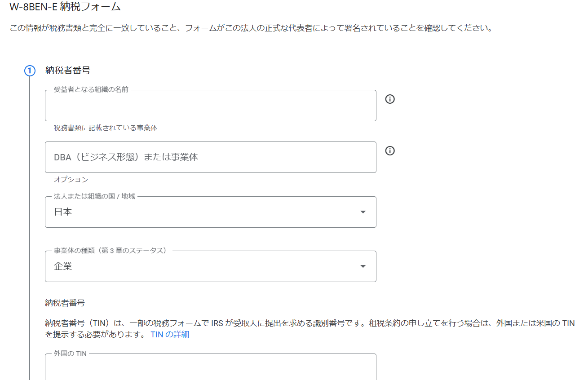Click the 納税者番号 subheading above TIN description
This screenshot has height=380, width=588.
(x=65, y=303)
